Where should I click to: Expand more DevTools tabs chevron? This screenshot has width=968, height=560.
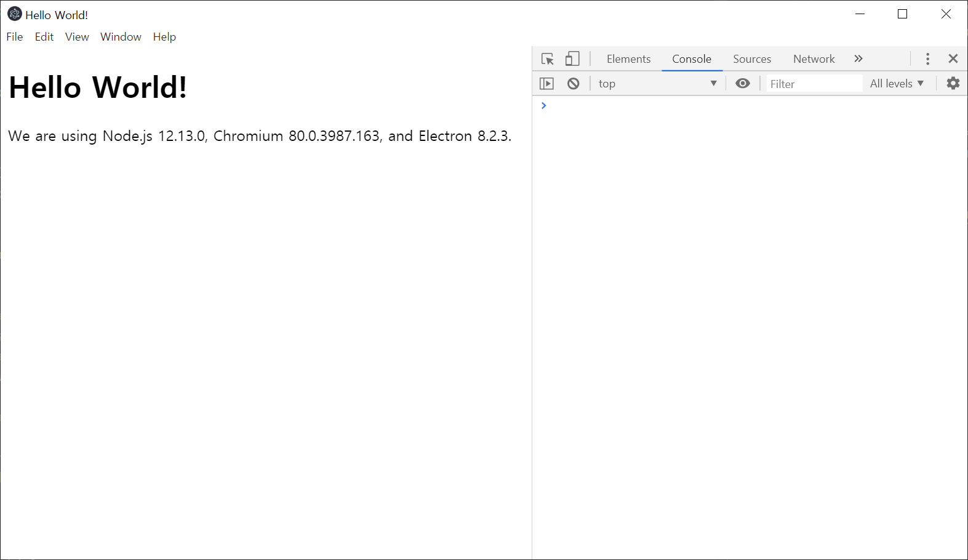tap(858, 58)
